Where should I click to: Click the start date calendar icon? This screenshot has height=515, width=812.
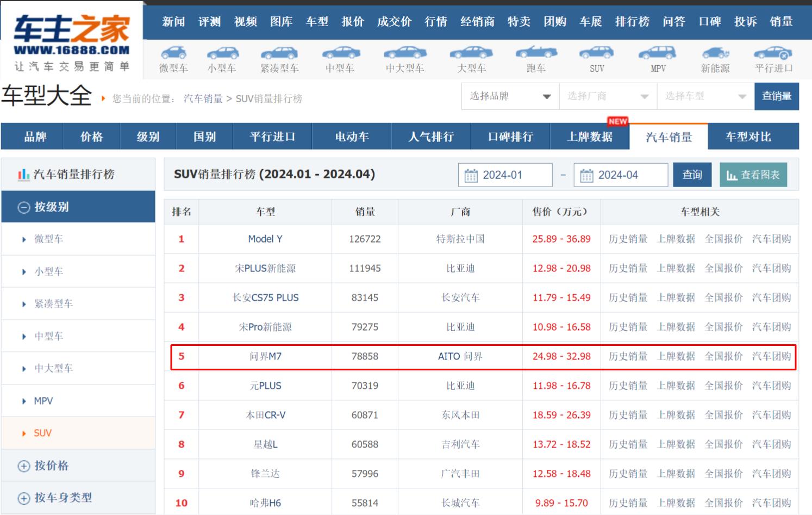(471, 175)
